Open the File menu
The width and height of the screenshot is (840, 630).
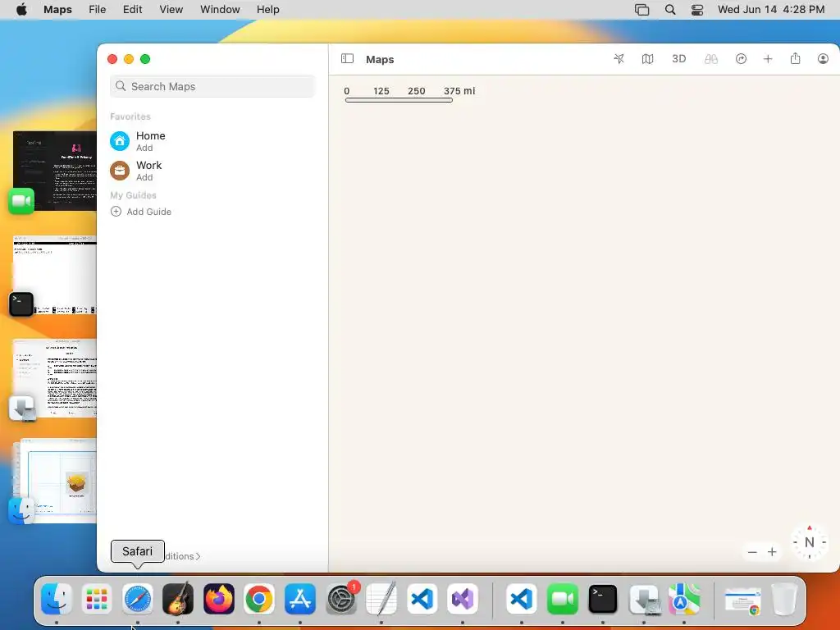[x=97, y=10]
